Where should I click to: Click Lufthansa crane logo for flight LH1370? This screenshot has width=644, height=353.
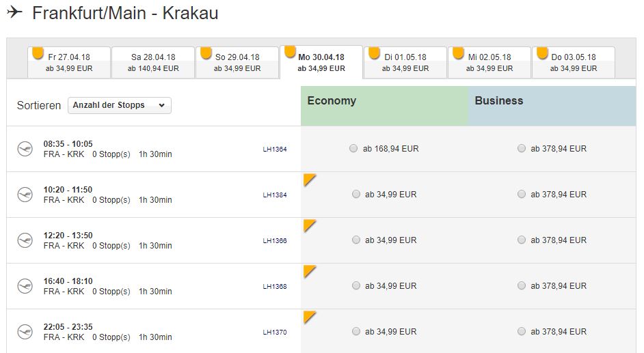(25, 332)
